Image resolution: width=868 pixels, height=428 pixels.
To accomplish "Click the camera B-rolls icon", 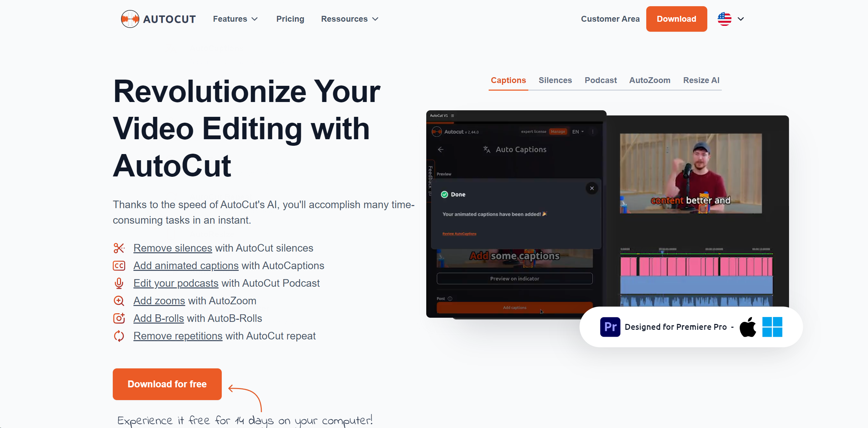I will 119,318.
